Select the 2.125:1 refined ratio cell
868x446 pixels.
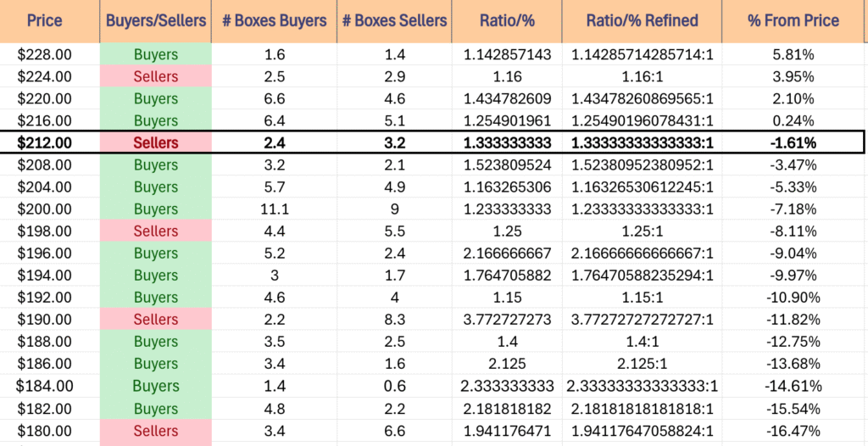click(x=642, y=364)
